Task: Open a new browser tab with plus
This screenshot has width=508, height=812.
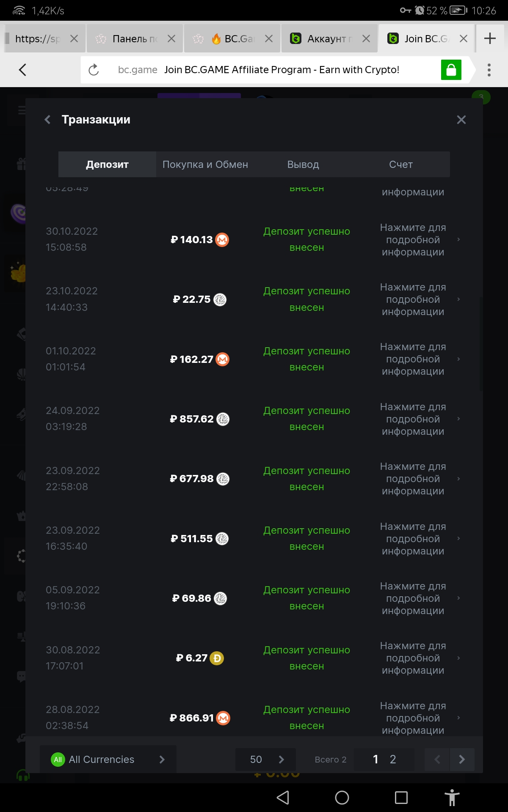Action: 490,38
